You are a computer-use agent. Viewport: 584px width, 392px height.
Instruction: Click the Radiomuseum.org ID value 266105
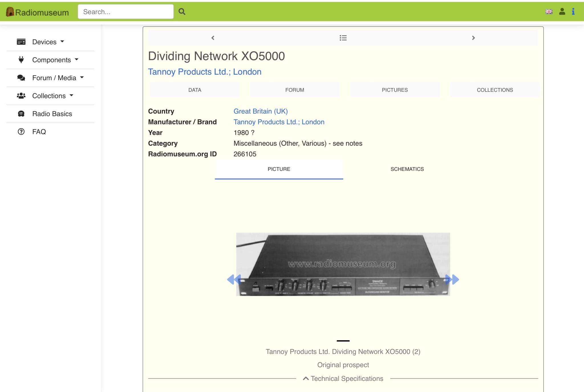[x=245, y=154]
